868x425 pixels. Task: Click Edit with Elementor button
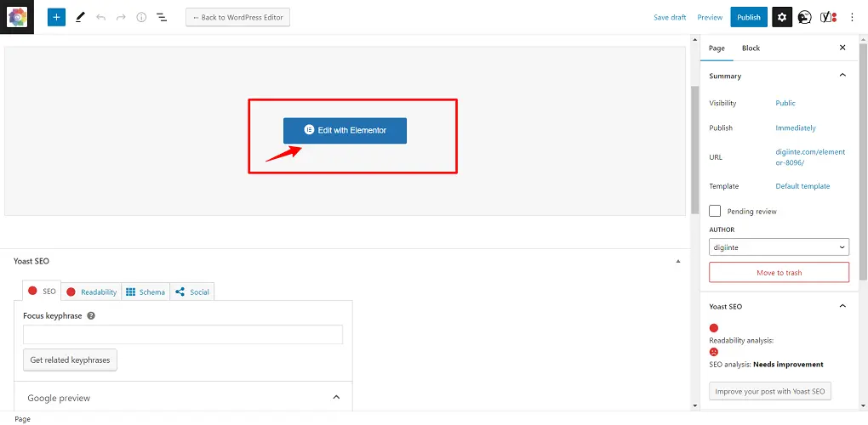click(x=345, y=130)
